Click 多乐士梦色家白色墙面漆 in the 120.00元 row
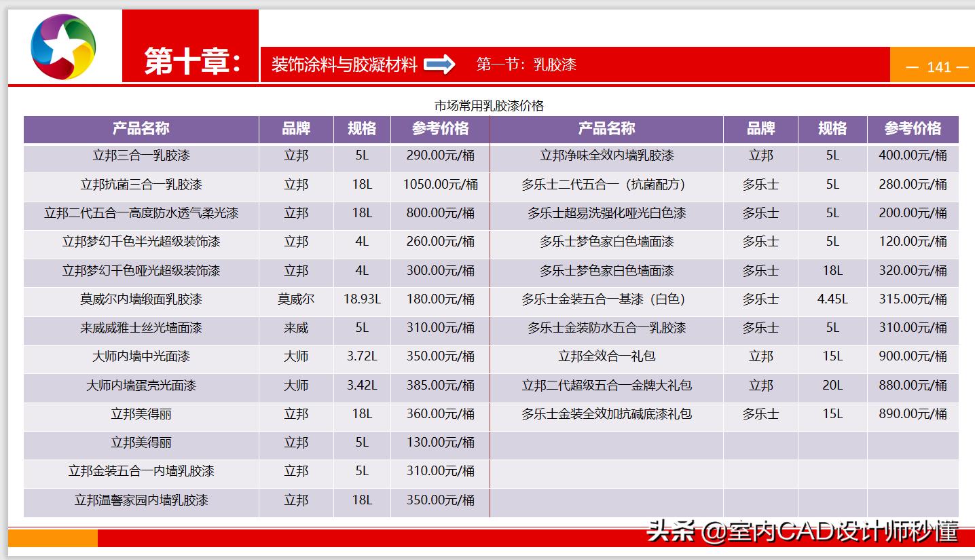This screenshot has height=560, width=975. [x=606, y=241]
